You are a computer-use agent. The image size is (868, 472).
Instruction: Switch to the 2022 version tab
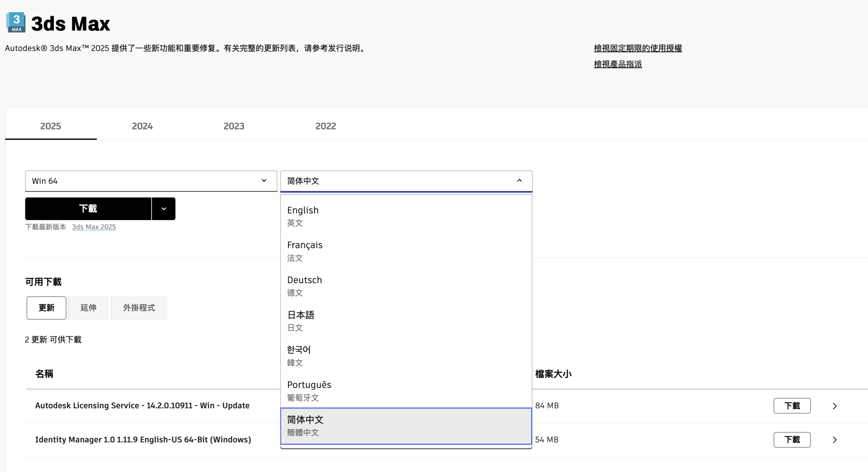[325, 126]
